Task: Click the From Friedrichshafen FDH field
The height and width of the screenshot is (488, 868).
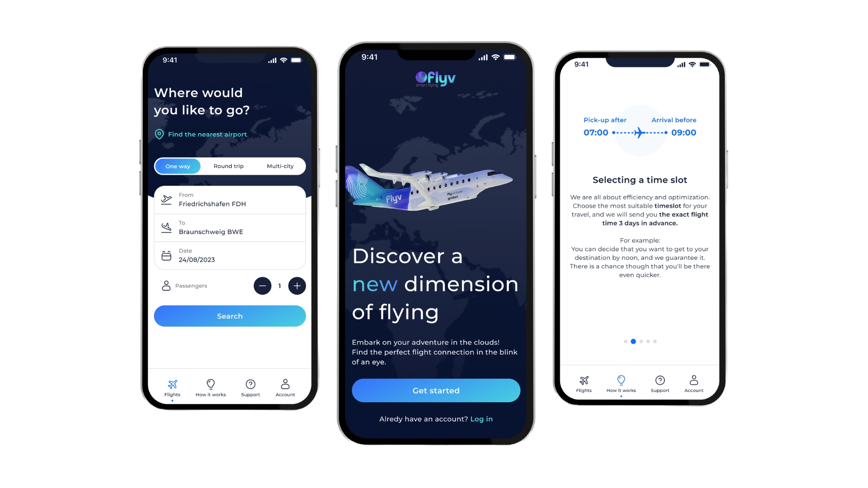Action: 230,200
